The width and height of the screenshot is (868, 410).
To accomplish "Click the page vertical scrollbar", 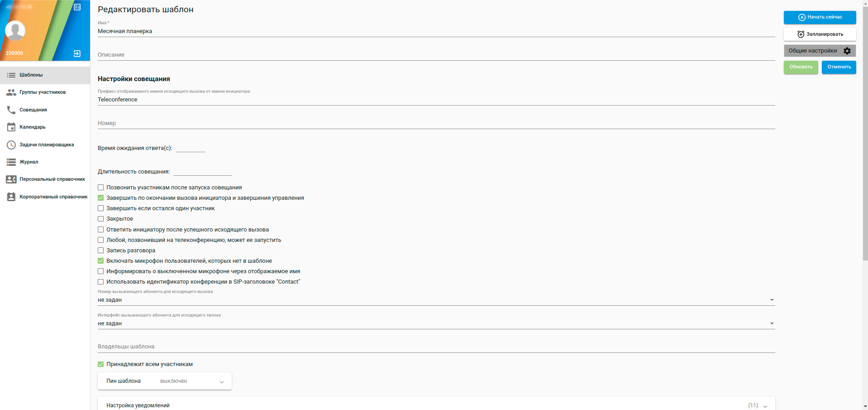I will (x=865, y=136).
